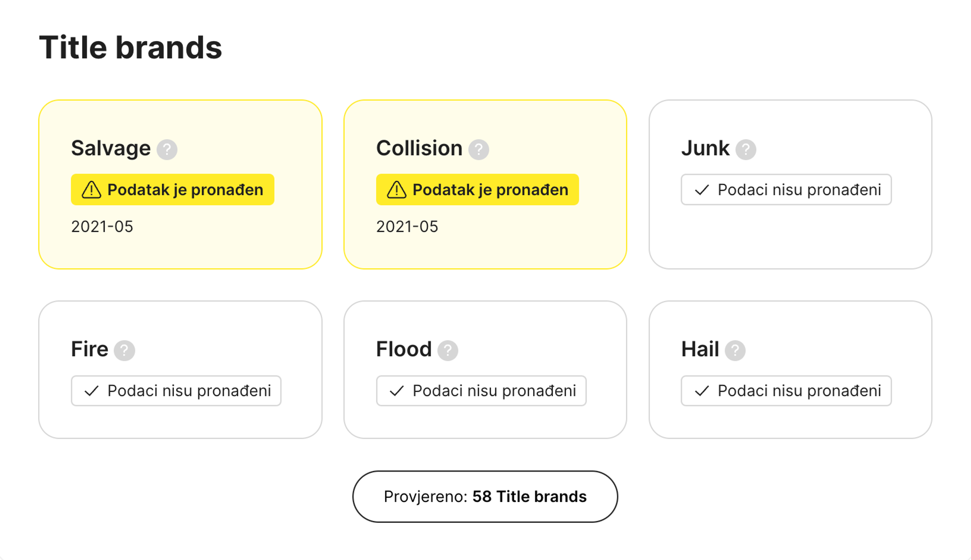Click the 'Title brands' heading
Viewport: 971px width, 560px height.
[x=130, y=46]
